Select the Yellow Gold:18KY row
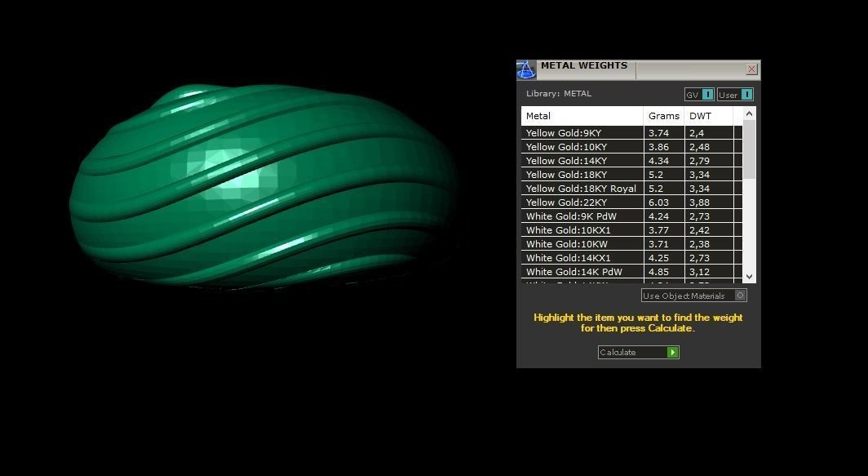This screenshot has width=868, height=476. pos(631,175)
